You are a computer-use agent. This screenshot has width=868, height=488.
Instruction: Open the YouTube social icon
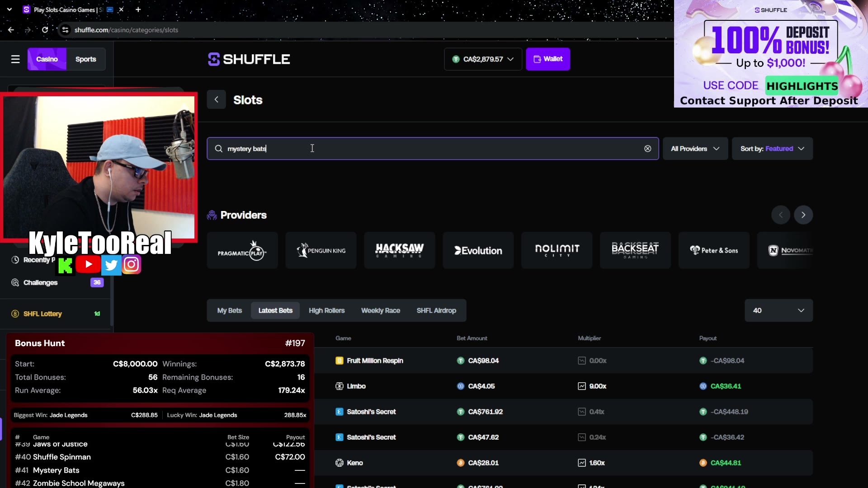click(x=88, y=264)
